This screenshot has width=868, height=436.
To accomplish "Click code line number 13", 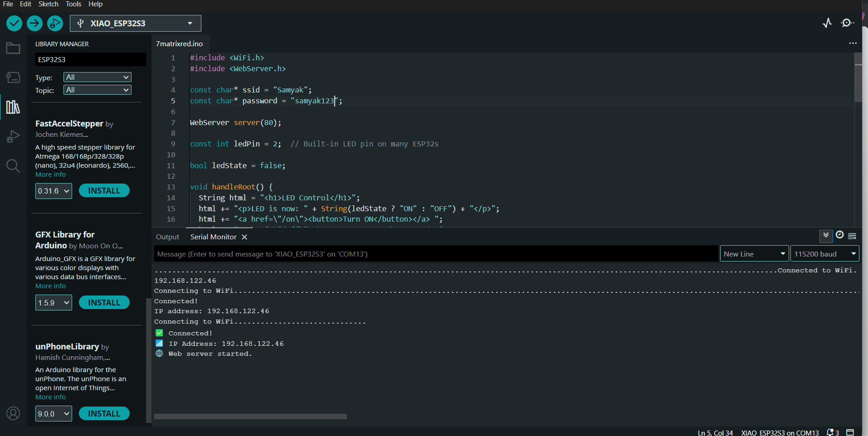I will pos(171,187).
